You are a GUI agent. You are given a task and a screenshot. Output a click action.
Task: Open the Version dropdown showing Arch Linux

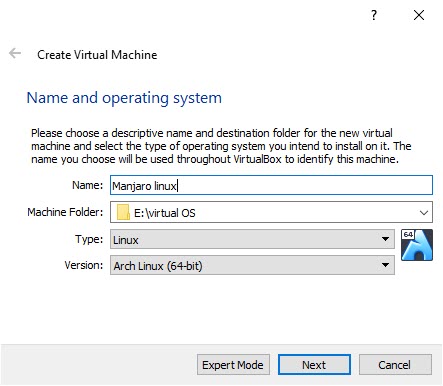[252, 265]
